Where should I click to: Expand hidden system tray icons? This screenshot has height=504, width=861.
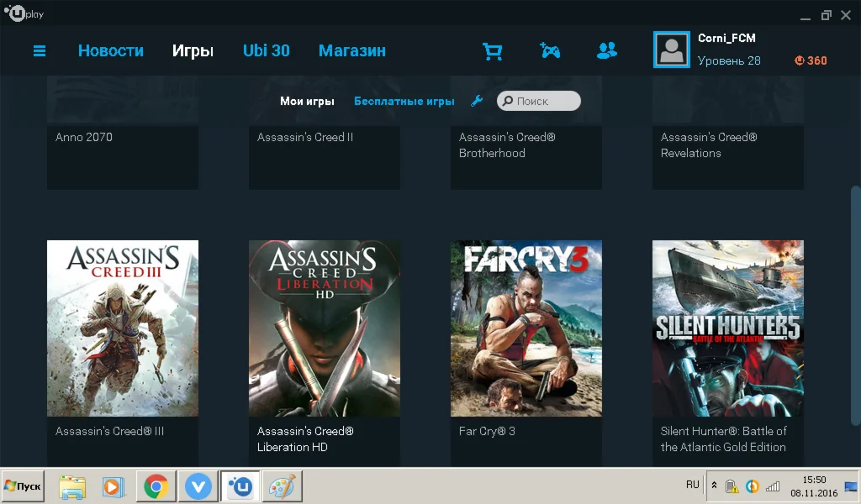(x=714, y=485)
